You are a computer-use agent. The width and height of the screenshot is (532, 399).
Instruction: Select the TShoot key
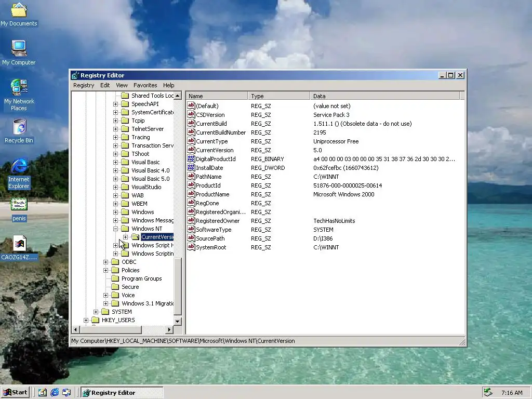[x=140, y=154]
